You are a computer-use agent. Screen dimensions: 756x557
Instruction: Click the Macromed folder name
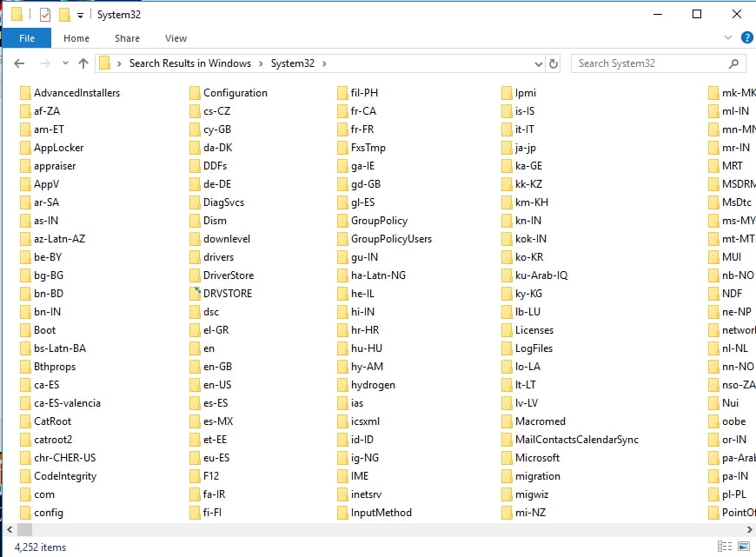[540, 421]
